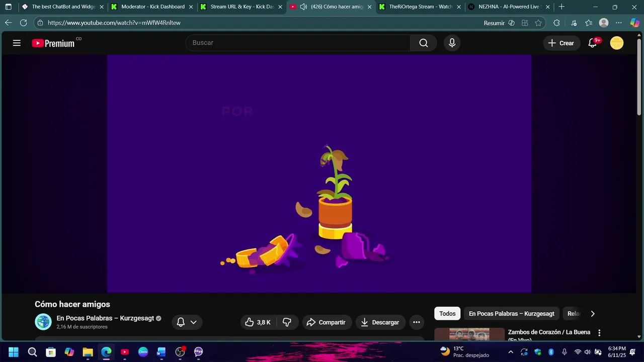Open OBS Studio from the taskbar

tap(180, 352)
